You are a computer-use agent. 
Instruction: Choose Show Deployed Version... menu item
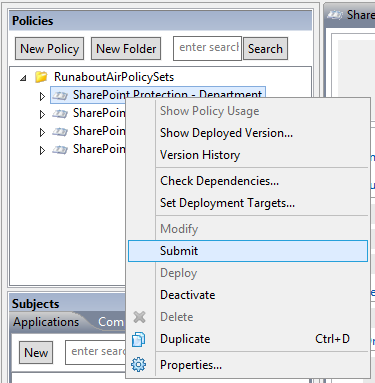248,133
